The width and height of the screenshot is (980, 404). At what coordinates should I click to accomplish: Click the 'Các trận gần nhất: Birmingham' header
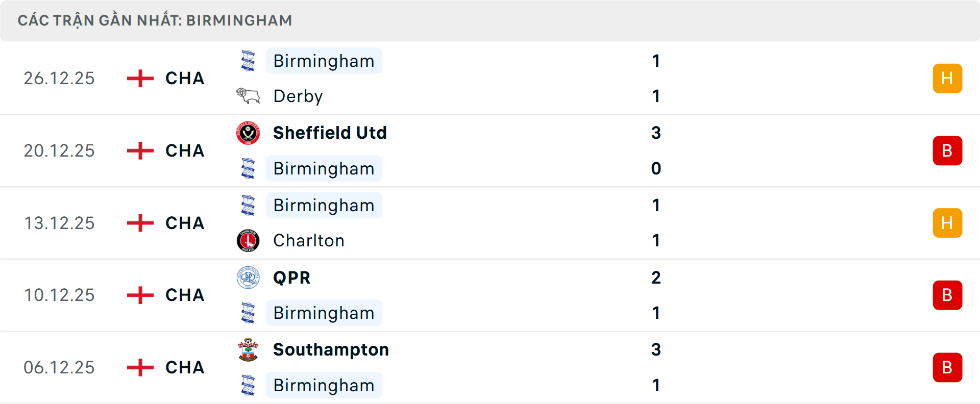tap(155, 20)
